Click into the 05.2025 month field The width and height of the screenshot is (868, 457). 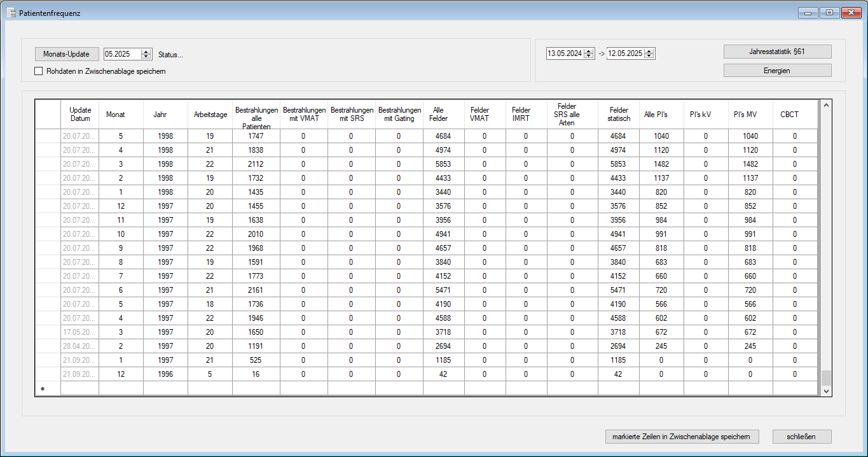pyautogui.click(x=122, y=54)
